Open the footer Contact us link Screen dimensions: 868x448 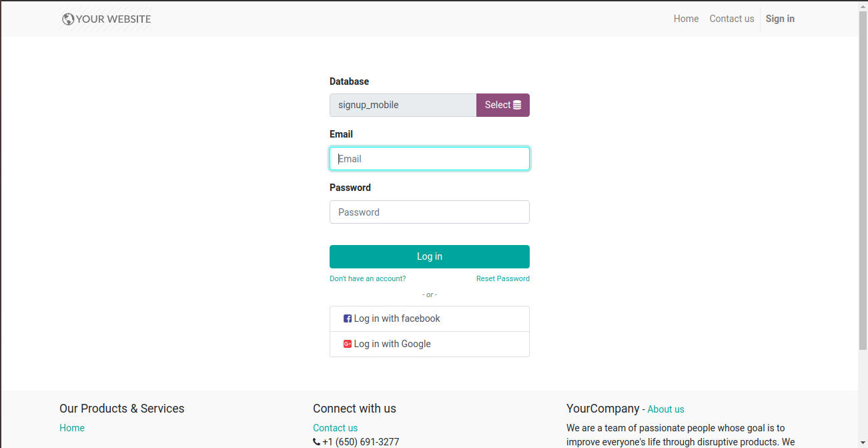(335, 428)
